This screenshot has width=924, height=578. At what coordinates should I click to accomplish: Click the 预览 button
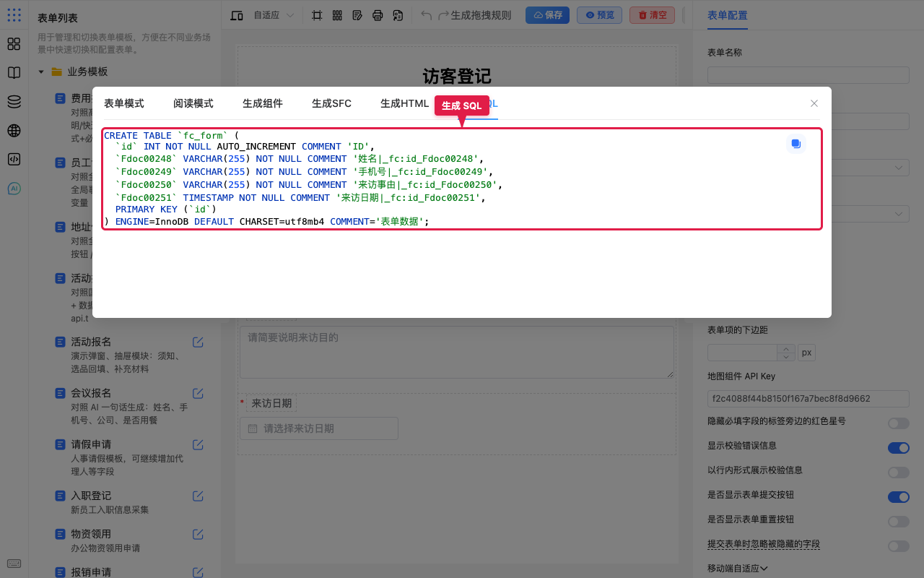coord(599,15)
